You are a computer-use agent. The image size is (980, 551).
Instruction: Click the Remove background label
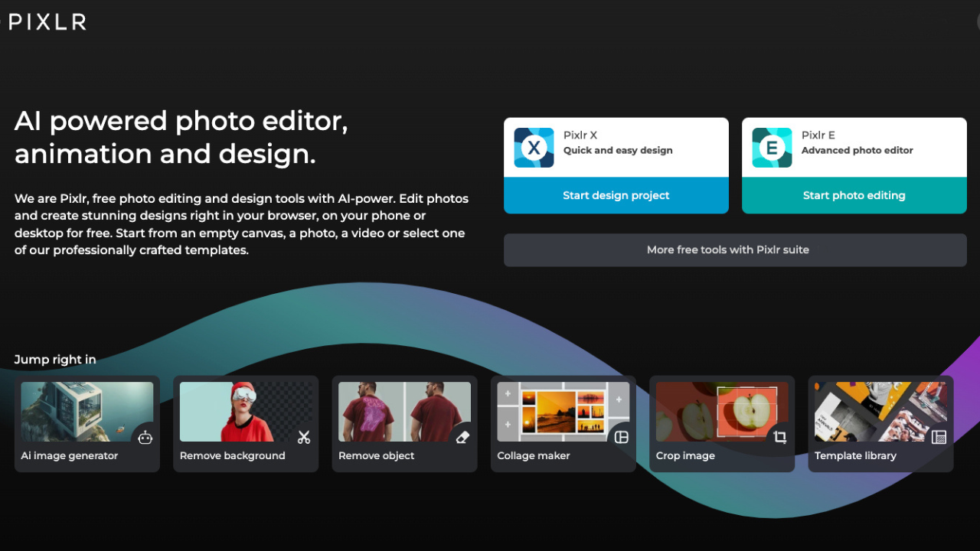[x=233, y=456]
